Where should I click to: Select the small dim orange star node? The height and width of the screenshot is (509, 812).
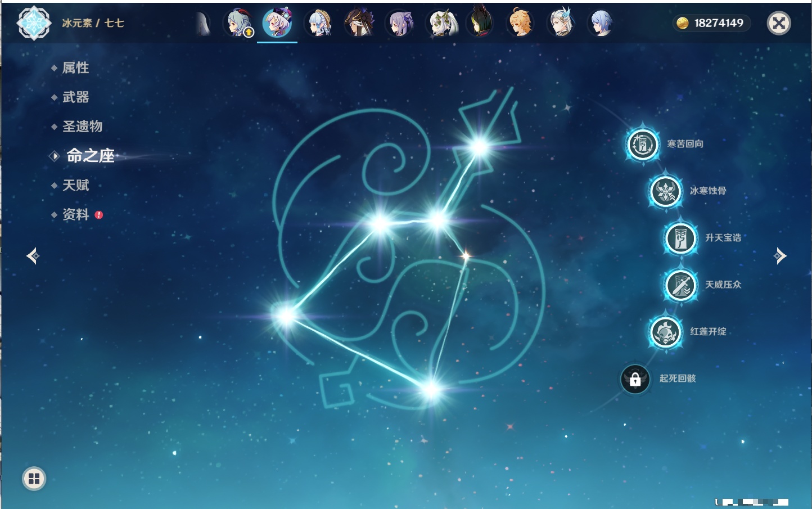(466, 256)
